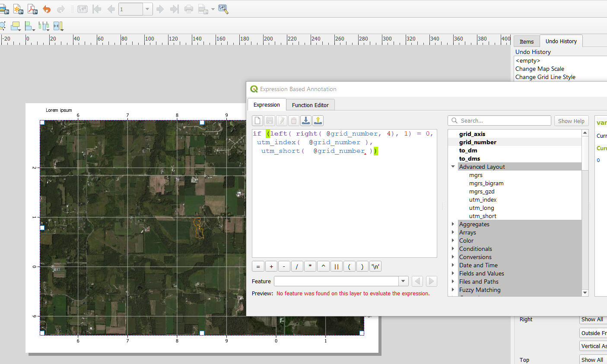Viewport: 607px width, 364px height.
Task: Click the Export as SVG icon
Action: tap(18, 9)
